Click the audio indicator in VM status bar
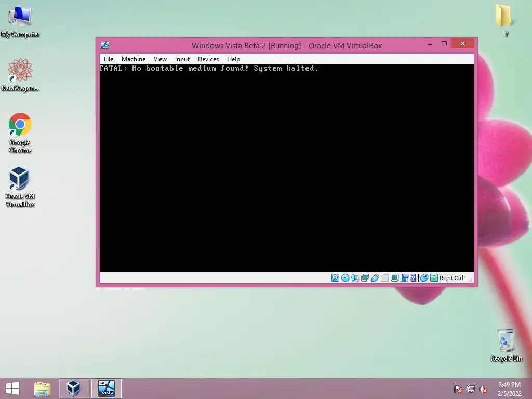 [355, 278]
